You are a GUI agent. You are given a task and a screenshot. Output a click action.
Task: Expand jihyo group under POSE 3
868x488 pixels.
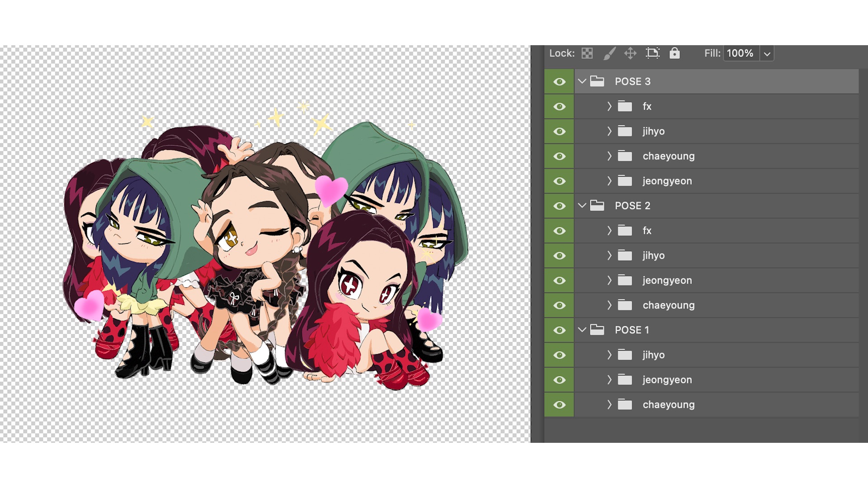(x=609, y=131)
